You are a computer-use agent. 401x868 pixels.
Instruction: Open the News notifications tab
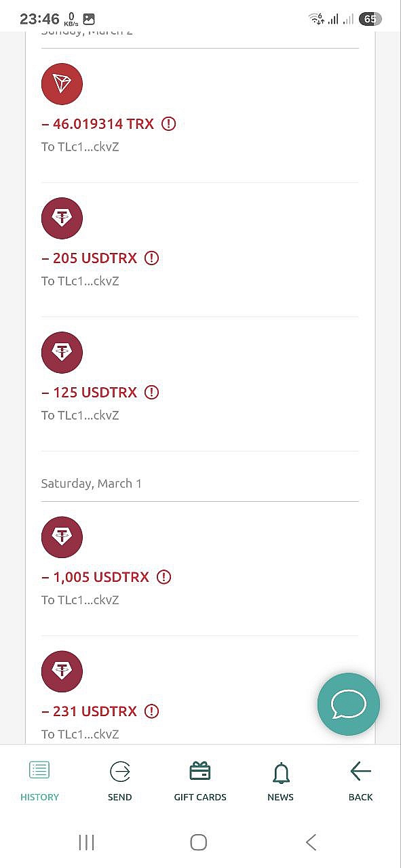pos(280,781)
